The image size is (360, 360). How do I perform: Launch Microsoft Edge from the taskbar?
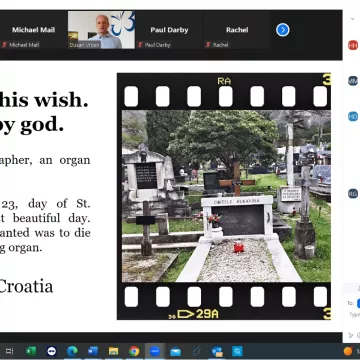[72, 351]
